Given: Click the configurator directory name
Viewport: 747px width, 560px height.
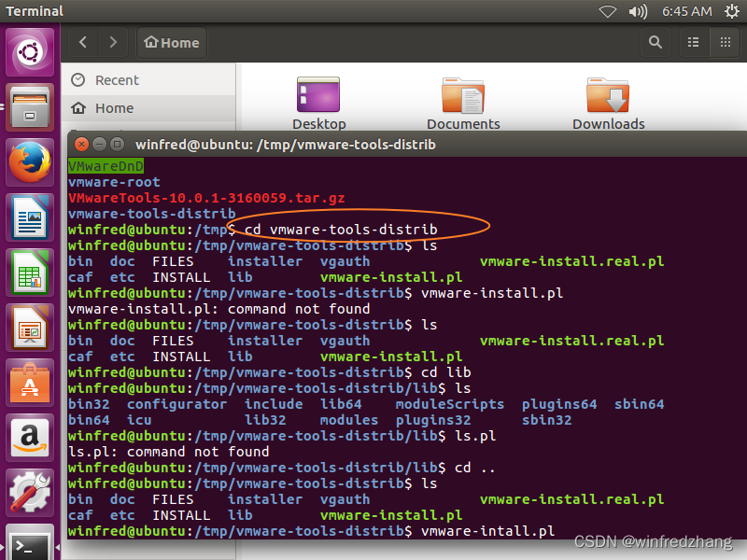Looking at the screenshot, I should point(176,404).
